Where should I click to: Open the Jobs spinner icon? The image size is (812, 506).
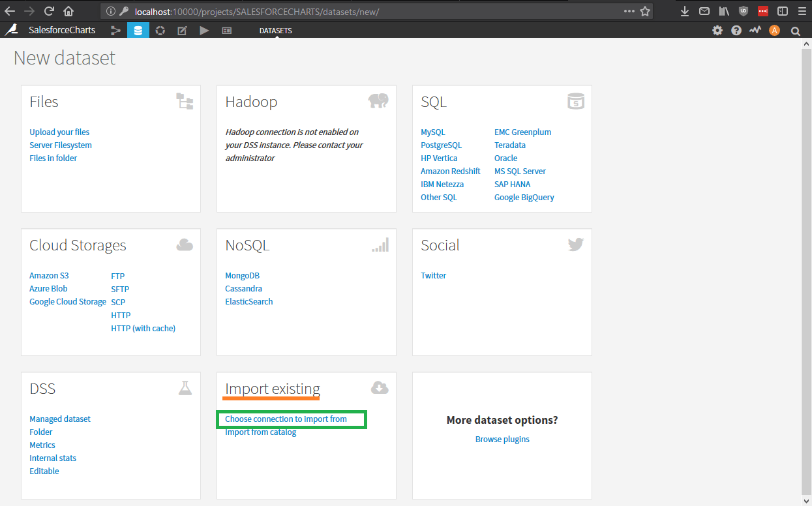click(160, 30)
